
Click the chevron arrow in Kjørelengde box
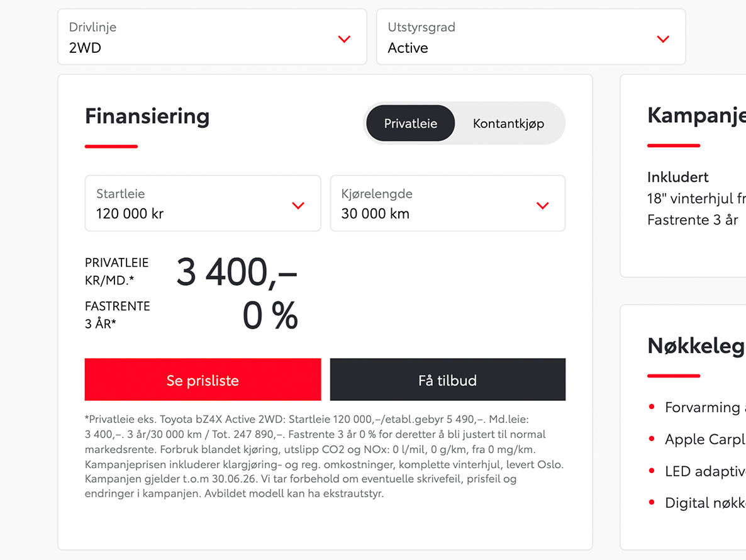tap(542, 205)
